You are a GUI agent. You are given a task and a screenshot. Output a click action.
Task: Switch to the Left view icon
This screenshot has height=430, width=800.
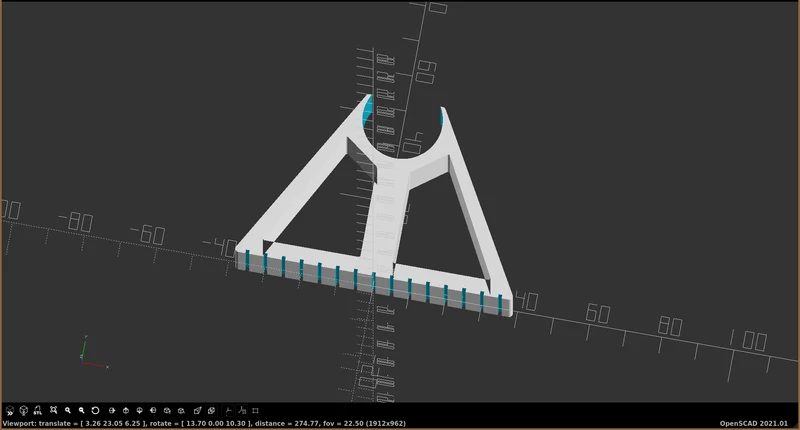tap(153, 411)
